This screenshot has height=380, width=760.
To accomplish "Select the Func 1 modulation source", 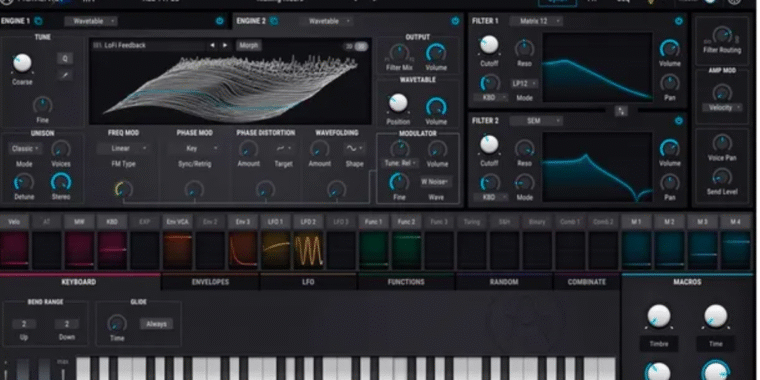I will (x=374, y=222).
